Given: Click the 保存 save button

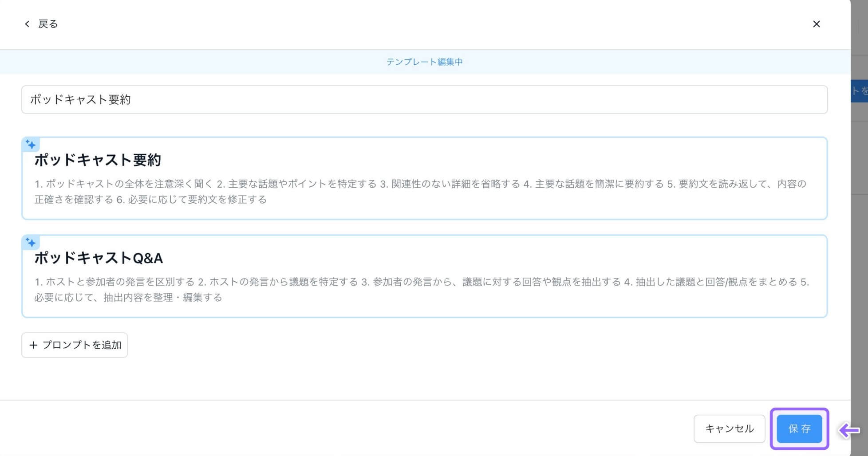Looking at the screenshot, I should pos(799,429).
